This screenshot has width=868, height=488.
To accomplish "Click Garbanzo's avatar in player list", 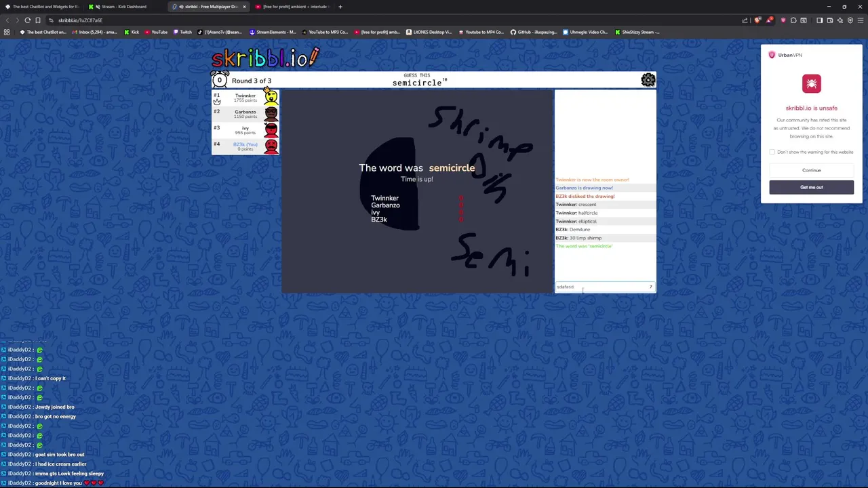I will (271, 113).
